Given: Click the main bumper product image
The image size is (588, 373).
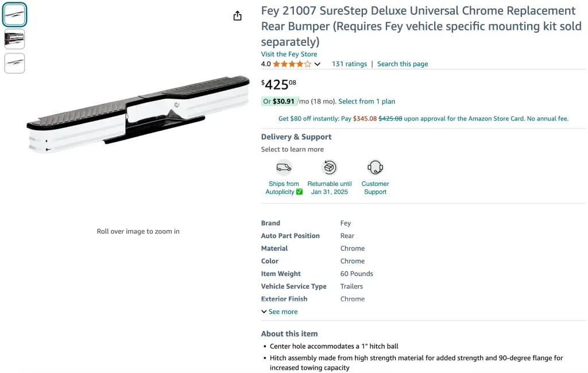Looking at the screenshot, I should point(138,115).
